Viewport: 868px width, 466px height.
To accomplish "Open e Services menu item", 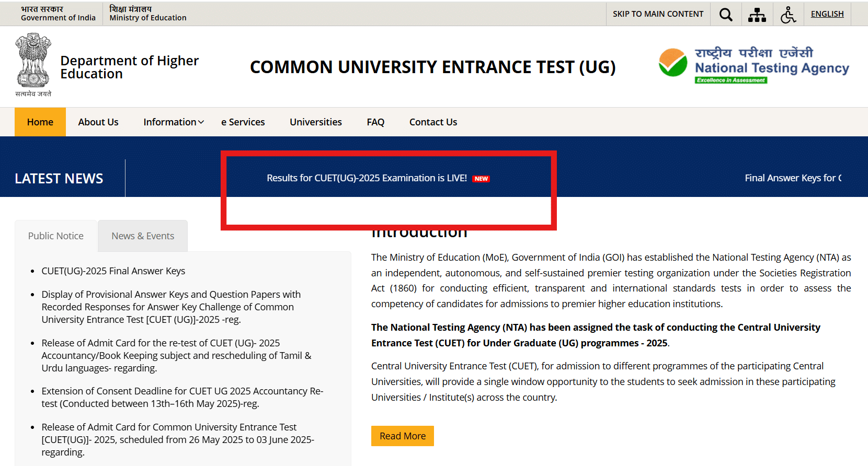I will 243,122.
